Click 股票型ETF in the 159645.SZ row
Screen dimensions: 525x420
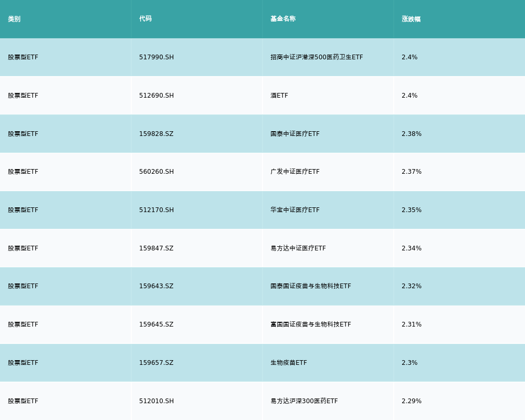tap(23, 324)
